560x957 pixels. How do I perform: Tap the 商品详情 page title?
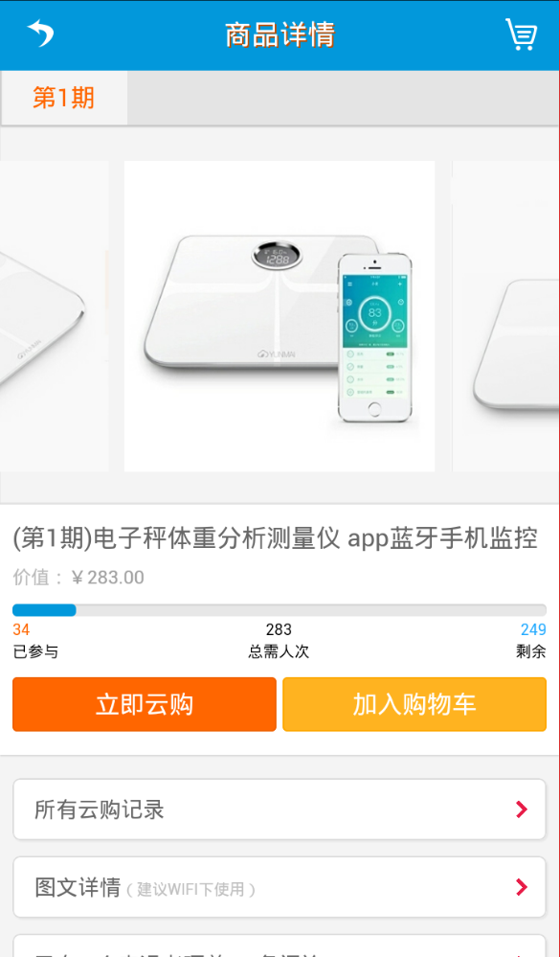click(280, 34)
